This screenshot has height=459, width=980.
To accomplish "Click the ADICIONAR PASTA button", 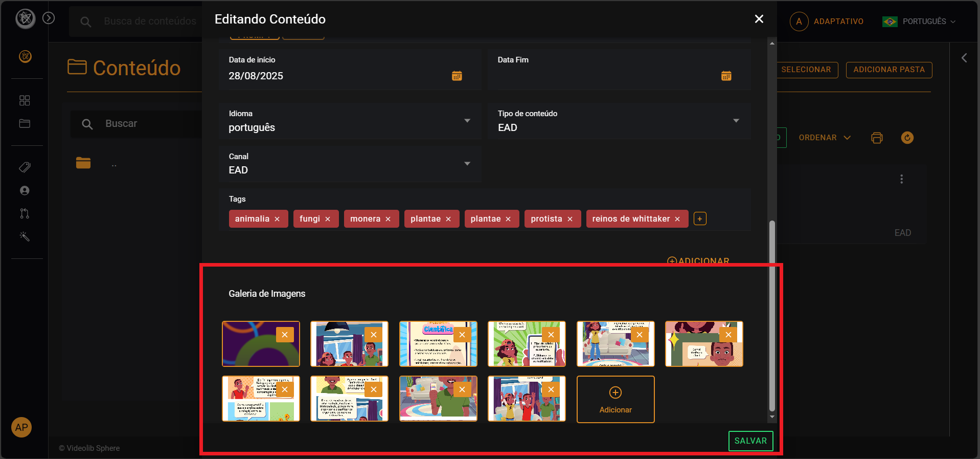I will click(889, 70).
